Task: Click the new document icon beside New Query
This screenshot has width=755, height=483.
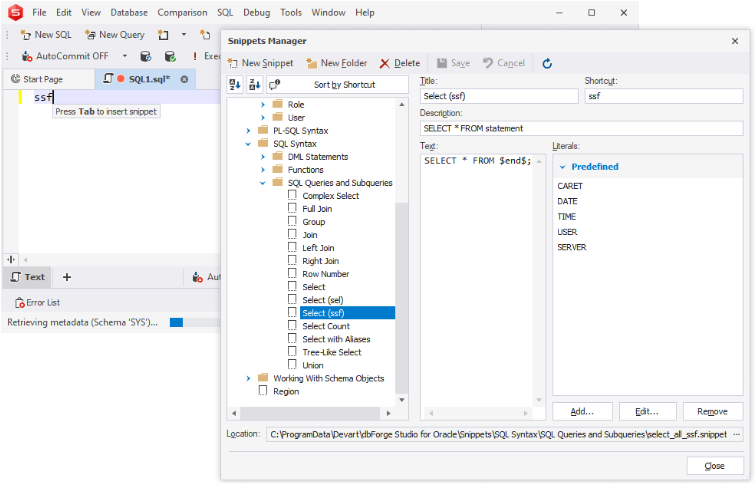Action: click(x=163, y=35)
